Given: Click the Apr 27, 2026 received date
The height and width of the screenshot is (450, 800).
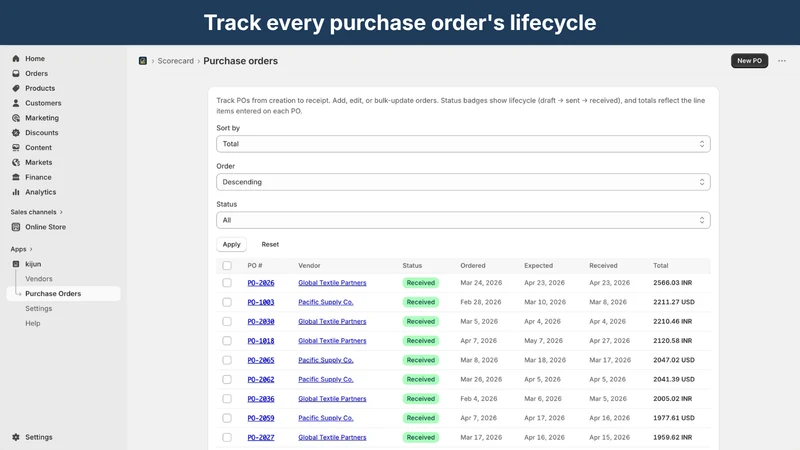Looking at the screenshot, I should 609,341.
